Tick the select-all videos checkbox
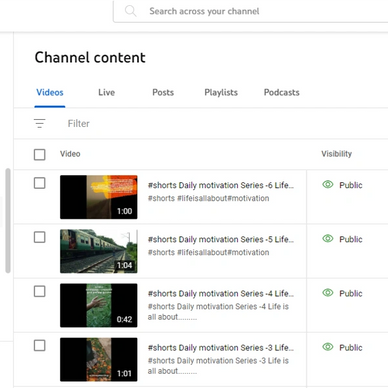 pyautogui.click(x=40, y=154)
